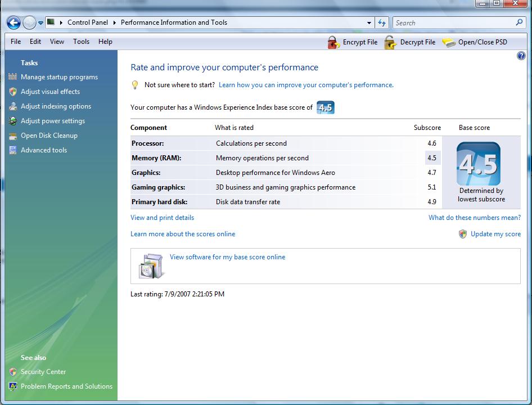Click the Open Disk Cleanup icon
This screenshot has width=532, height=405.
13,136
